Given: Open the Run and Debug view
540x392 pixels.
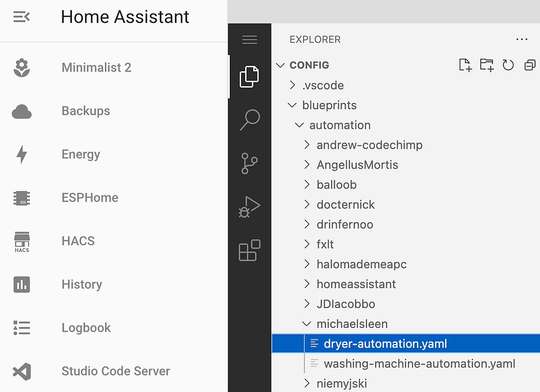Looking at the screenshot, I should point(249,207).
